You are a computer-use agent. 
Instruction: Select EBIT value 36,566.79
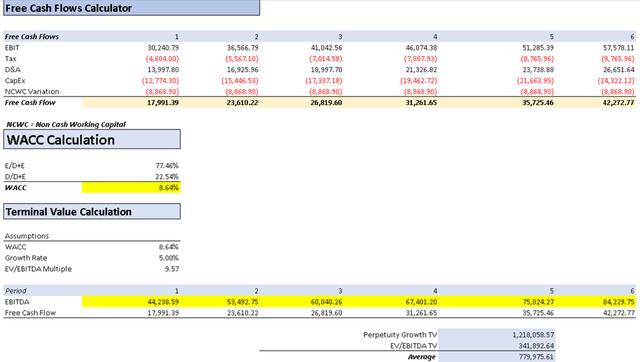242,48
